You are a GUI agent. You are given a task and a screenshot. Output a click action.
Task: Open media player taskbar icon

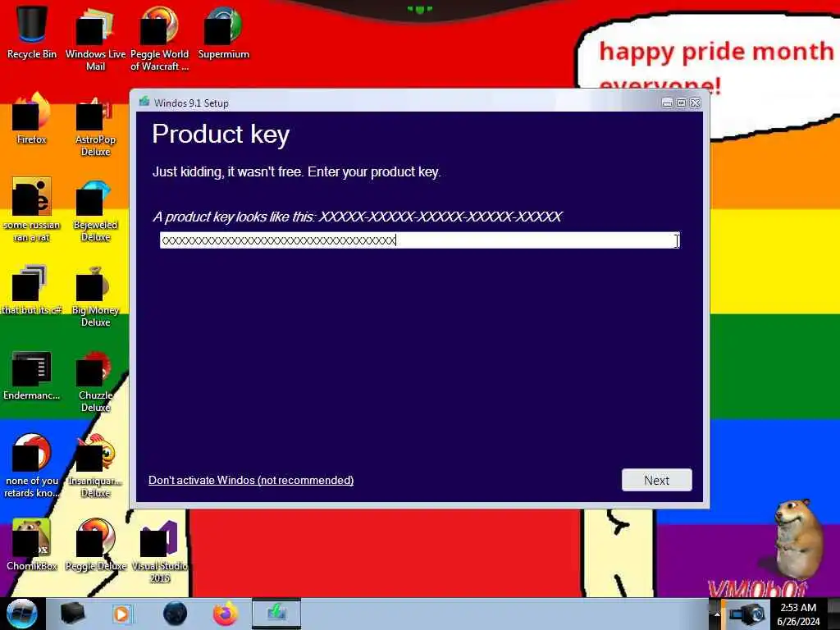click(121, 614)
